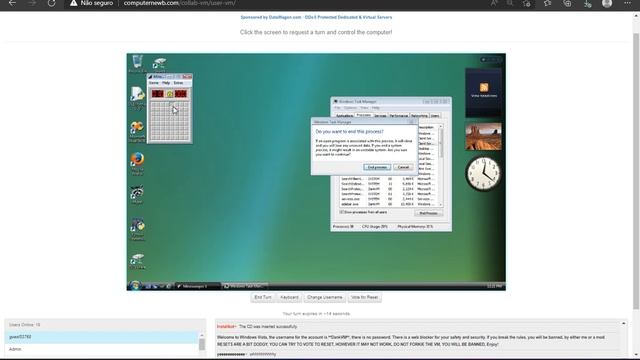Switch to Applications tab in Task Manager
Viewport: 640px width, 360px height.
click(x=344, y=116)
